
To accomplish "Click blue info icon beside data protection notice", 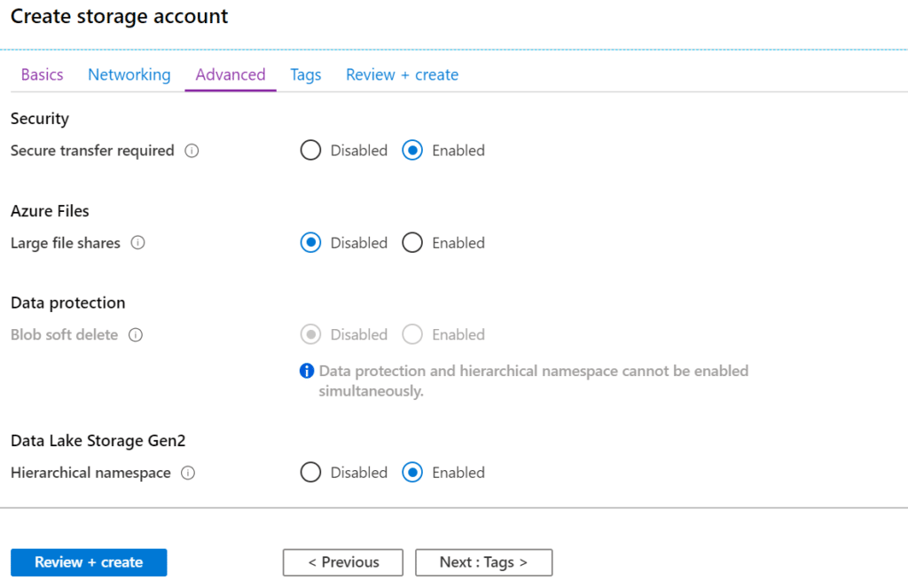I will (307, 371).
